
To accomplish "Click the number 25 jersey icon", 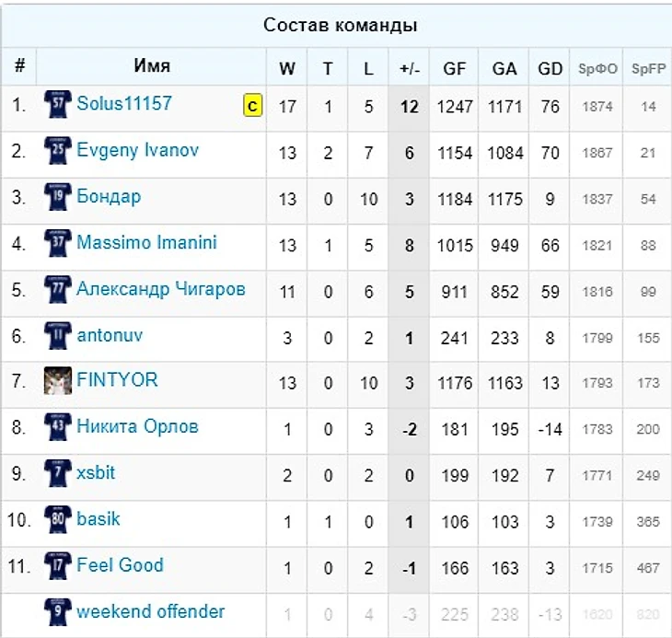I will [x=58, y=150].
